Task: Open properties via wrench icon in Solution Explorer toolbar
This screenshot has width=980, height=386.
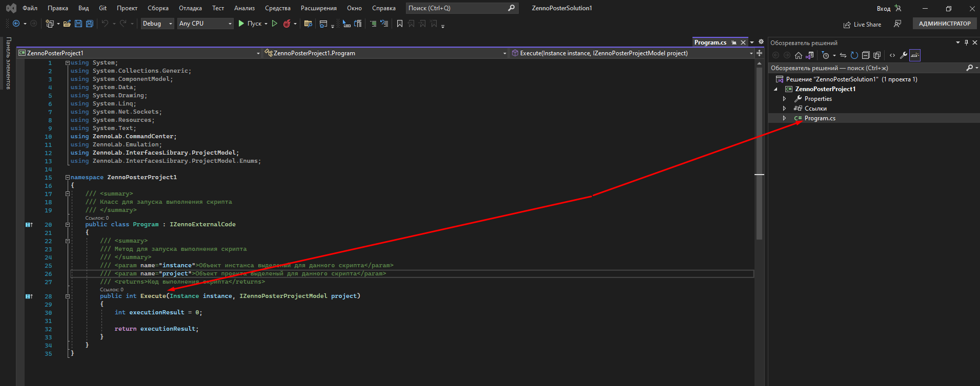Action: coord(904,55)
